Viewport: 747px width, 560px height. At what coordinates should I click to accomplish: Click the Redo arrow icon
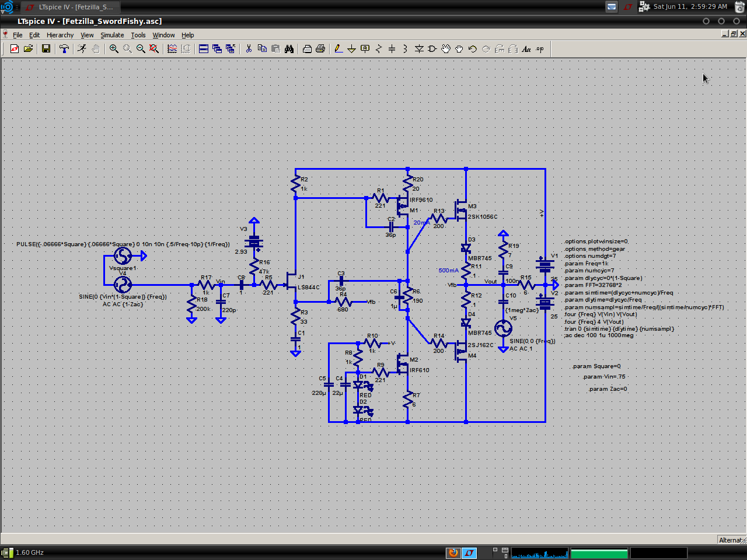486,49
